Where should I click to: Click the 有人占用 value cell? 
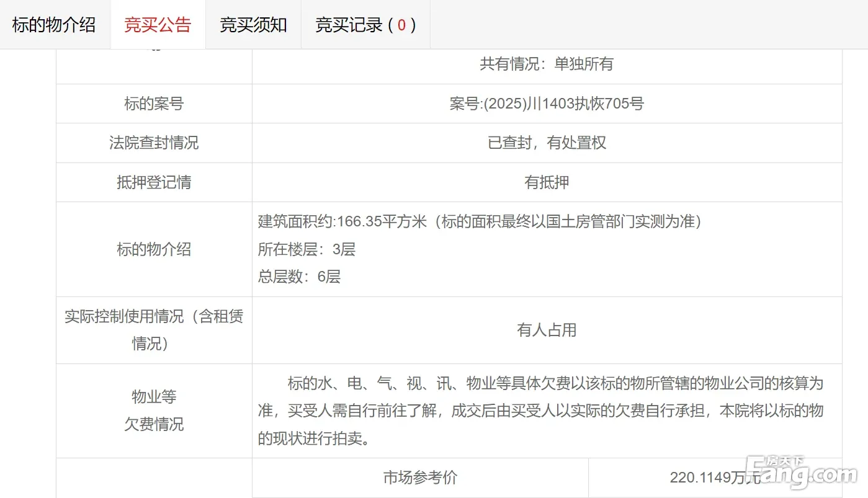546,330
